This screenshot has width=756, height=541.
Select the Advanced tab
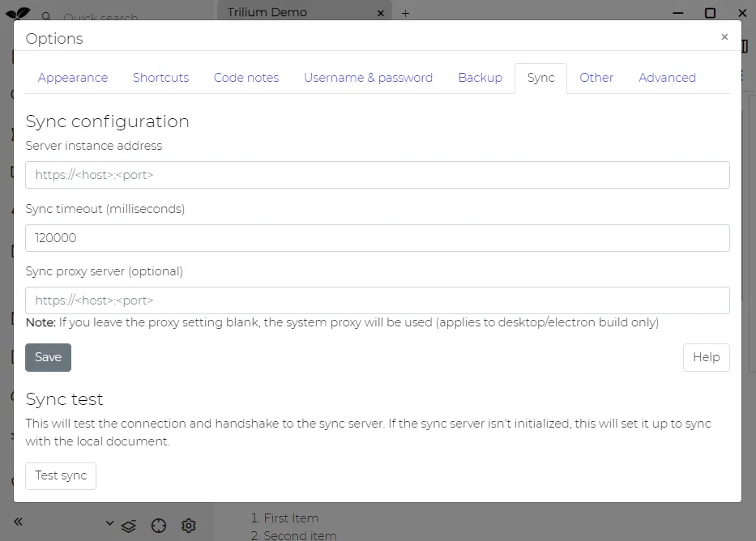click(x=667, y=78)
